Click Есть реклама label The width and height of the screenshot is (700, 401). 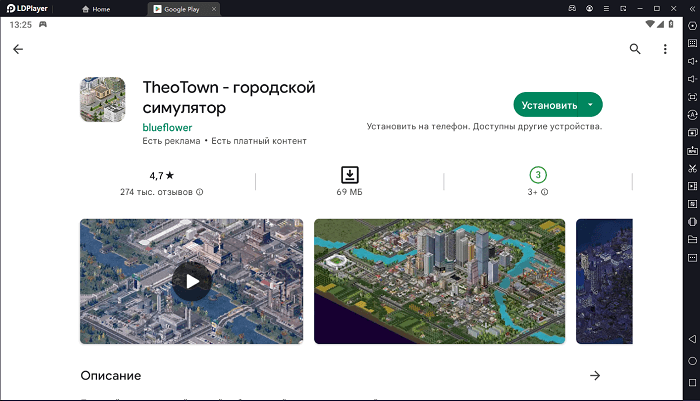(x=171, y=141)
